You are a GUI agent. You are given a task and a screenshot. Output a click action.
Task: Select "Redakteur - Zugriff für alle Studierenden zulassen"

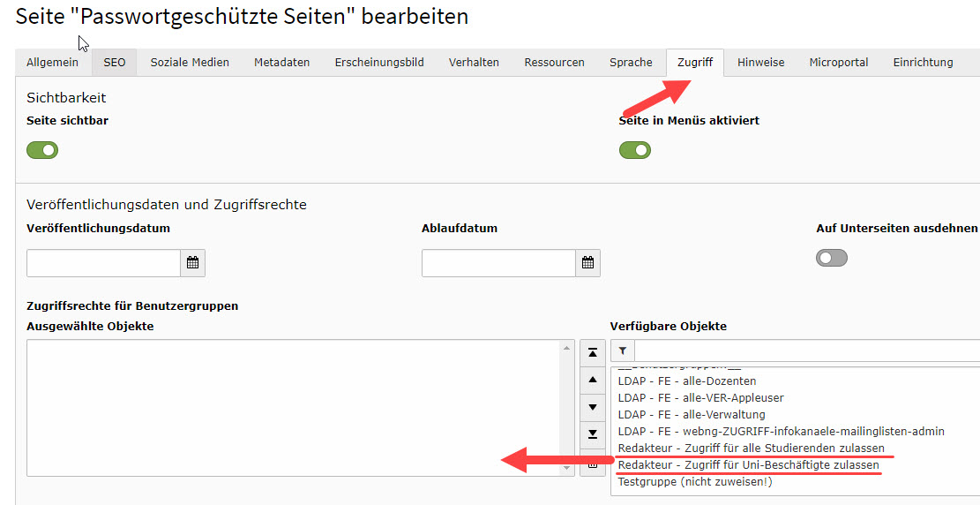coord(751,448)
